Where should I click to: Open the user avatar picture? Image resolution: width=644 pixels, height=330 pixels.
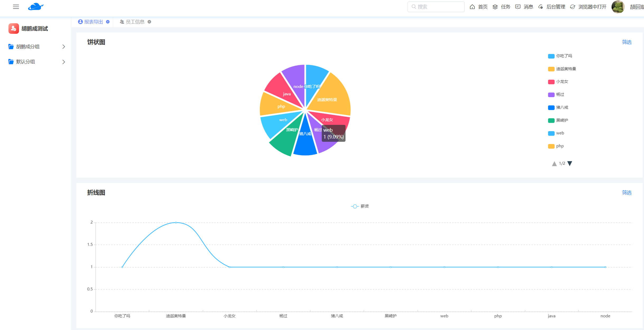click(618, 7)
